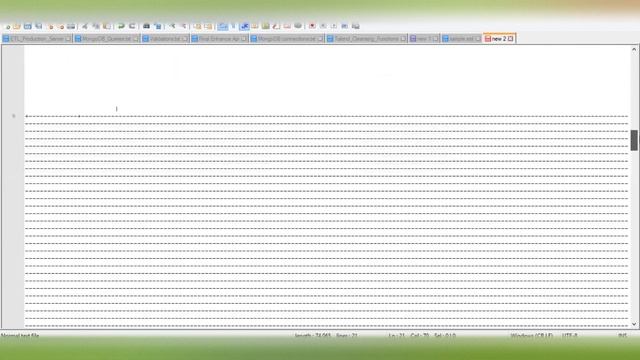Select the active new 2 tab
Viewport: 640px width, 360px height.
click(x=499, y=39)
